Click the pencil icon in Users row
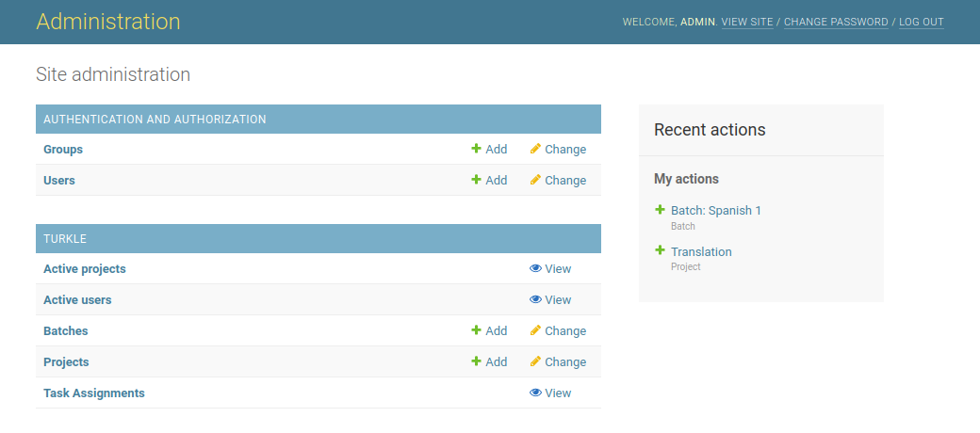The width and height of the screenshot is (980, 433). click(x=535, y=180)
